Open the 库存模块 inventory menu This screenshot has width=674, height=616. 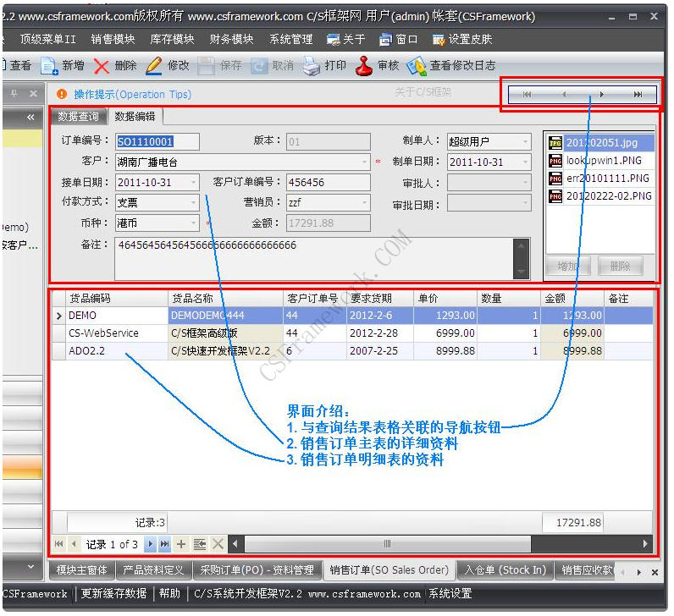172,40
